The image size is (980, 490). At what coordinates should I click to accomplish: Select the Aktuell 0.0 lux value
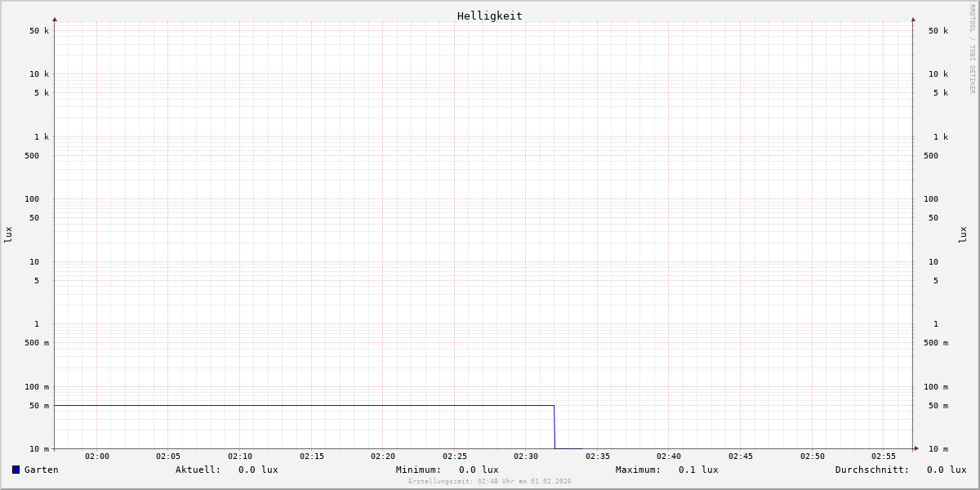coord(258,470)
